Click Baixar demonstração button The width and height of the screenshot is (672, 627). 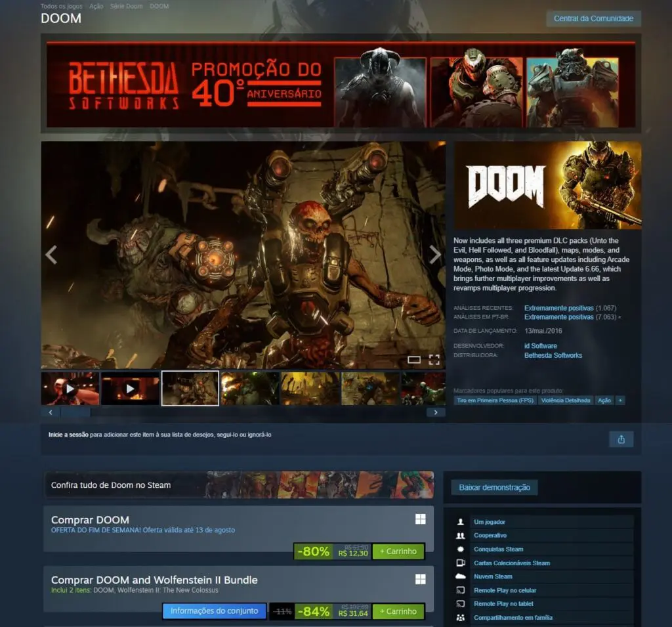point(494,488)
